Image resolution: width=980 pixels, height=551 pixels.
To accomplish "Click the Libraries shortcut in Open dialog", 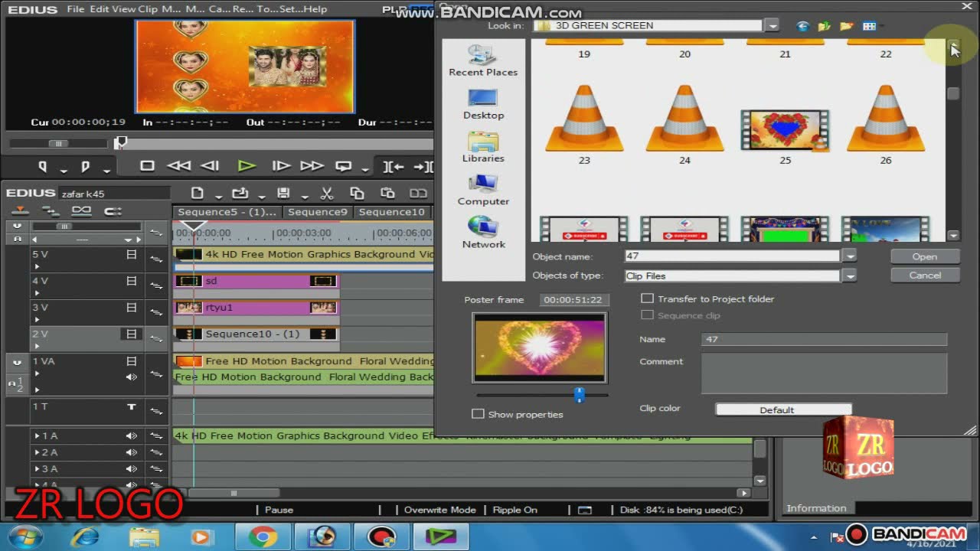I will [483, 147].
